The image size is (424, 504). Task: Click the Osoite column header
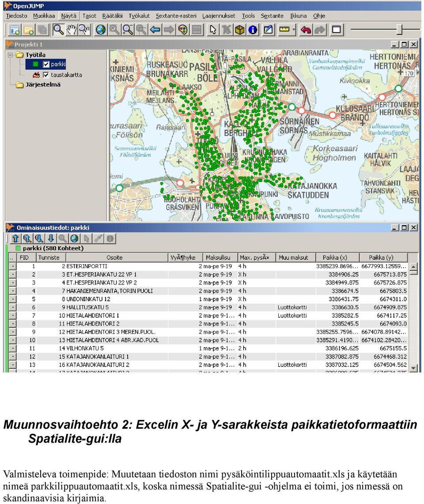click(x=117, y=258)
